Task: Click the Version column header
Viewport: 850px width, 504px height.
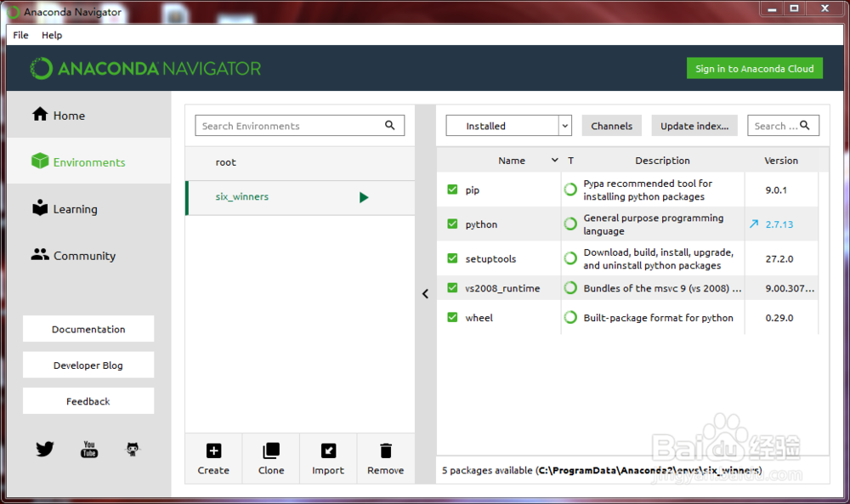Action: [781, 161]
